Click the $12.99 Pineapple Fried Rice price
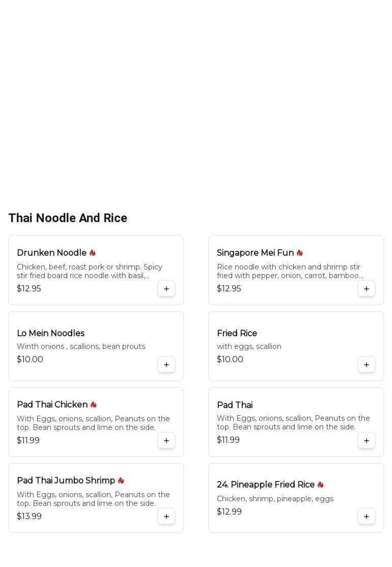Viewport: 392px width, 567px height. [x=229, y=511]
